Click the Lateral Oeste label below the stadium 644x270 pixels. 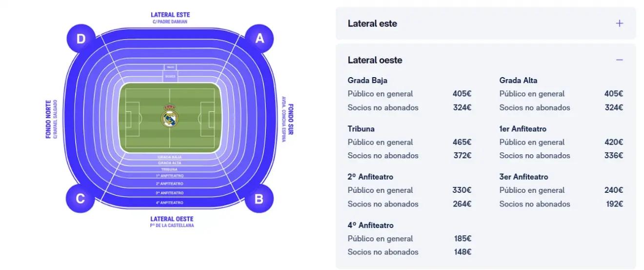tap(172, 219)
